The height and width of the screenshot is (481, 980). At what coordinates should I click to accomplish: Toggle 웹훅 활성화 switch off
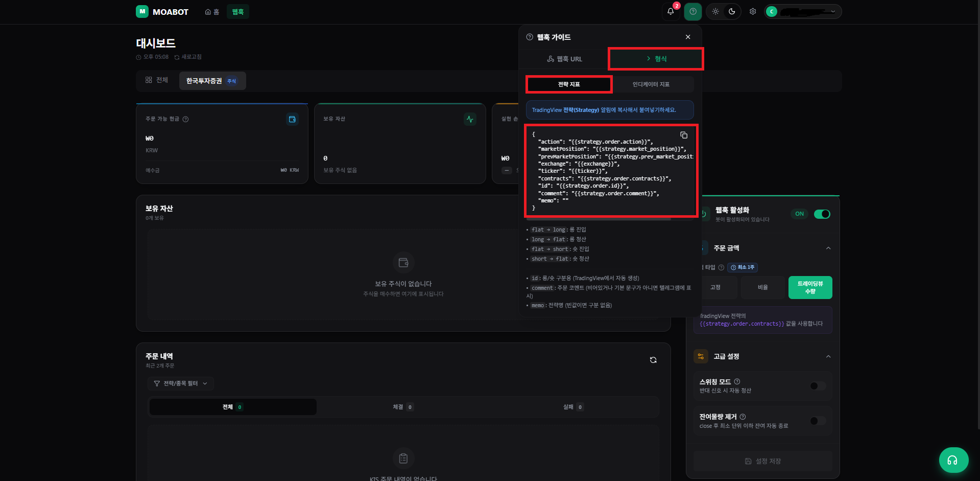click(x=822, y=214)
